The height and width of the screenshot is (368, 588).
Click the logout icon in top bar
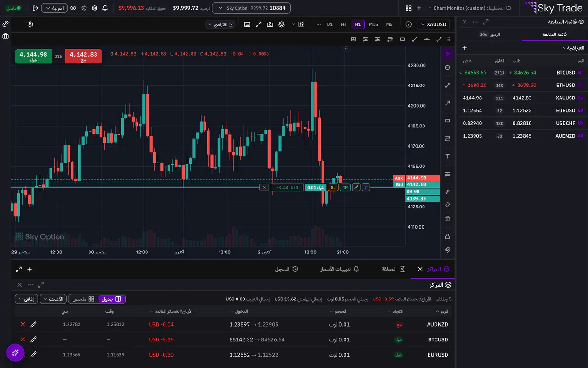coord(35,8)
